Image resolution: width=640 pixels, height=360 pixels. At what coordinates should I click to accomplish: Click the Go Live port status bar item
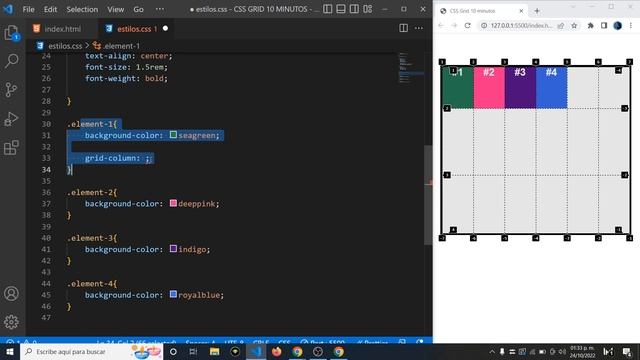[x=322, y=342]
